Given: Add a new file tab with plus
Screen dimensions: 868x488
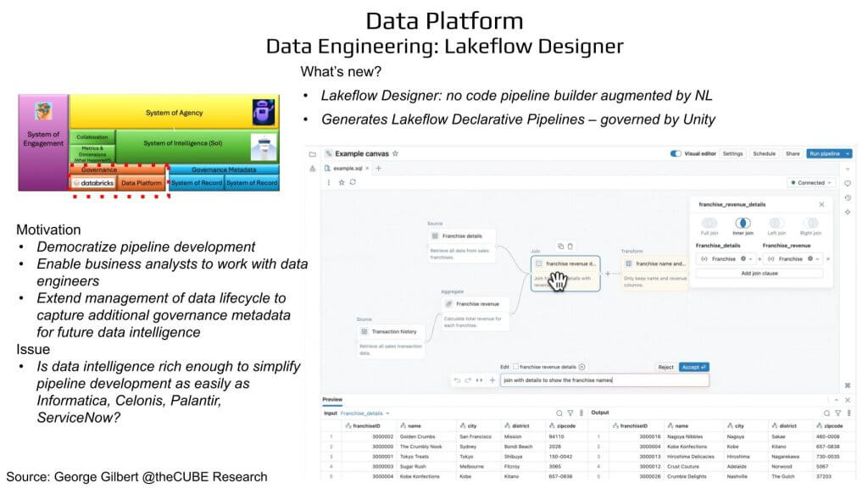Looking at the screenshot, I should [x=379, y=169].
